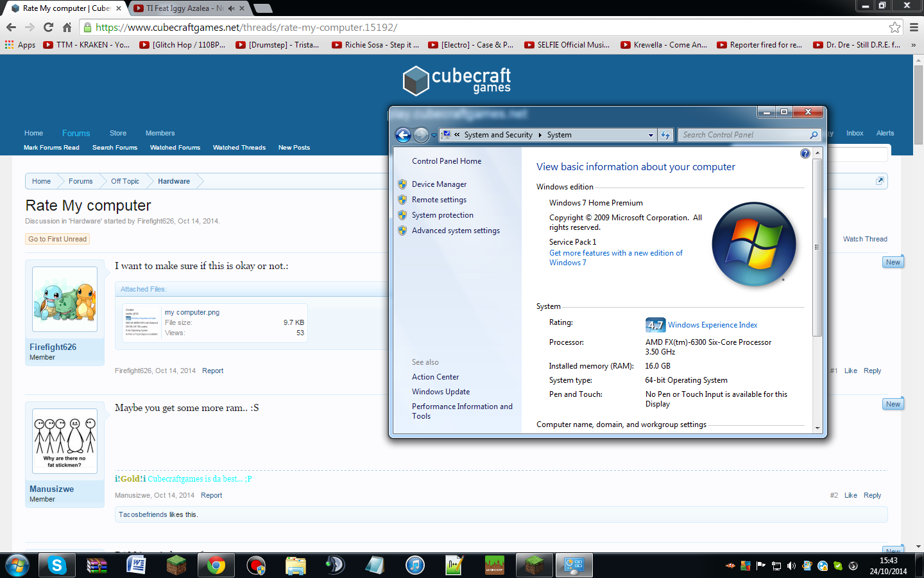The height and width of the screenshot is (578, 924).
Task: Open Skype from the taskbar
Action: (x=57, y=565)
